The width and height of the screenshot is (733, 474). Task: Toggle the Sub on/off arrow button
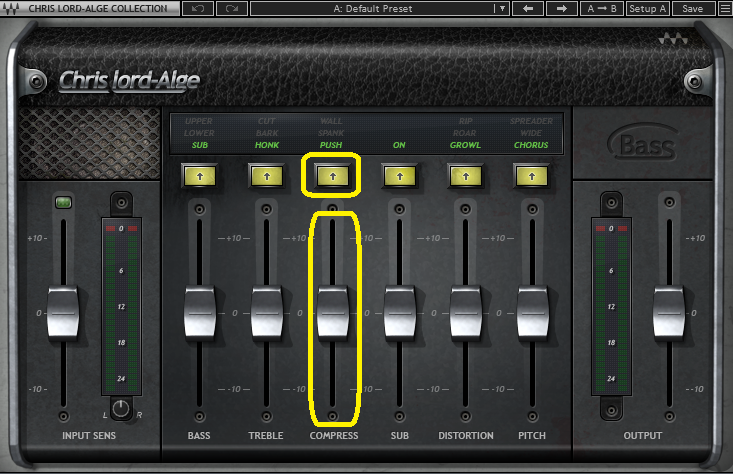[x=399, y=176]
